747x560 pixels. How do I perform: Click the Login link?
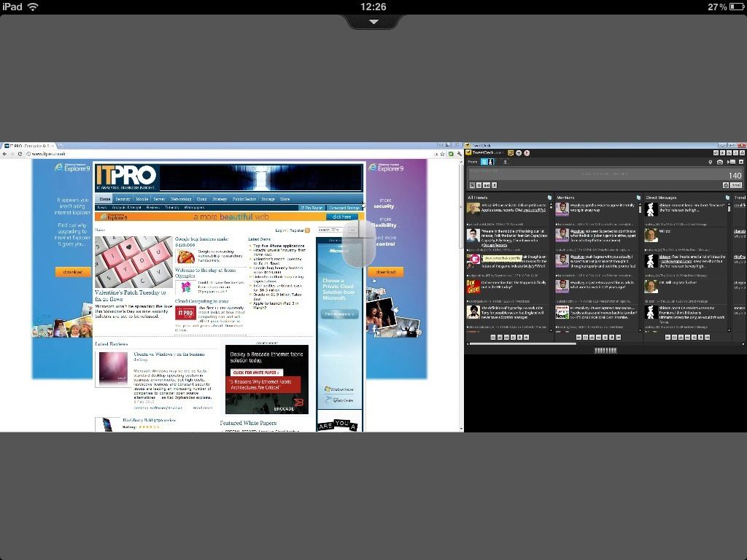pos(281,230)
